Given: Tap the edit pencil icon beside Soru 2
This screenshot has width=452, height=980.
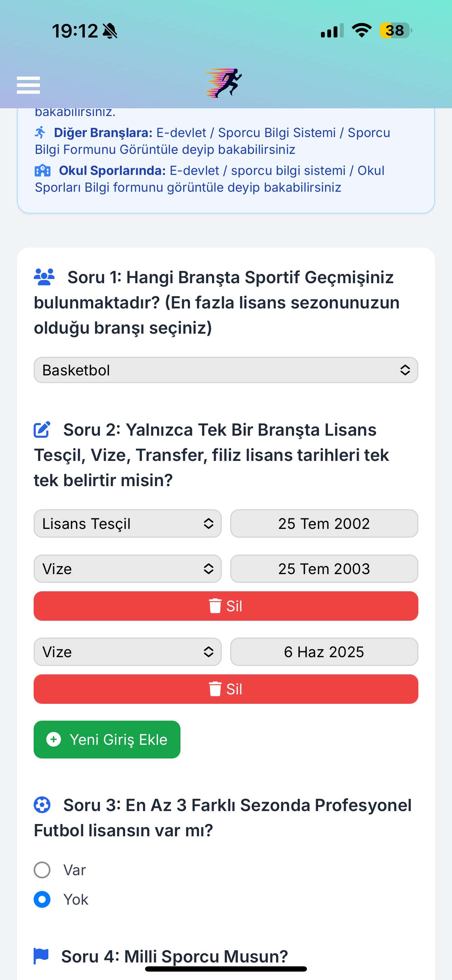Looking at the screenshot, I should [42, 429].
